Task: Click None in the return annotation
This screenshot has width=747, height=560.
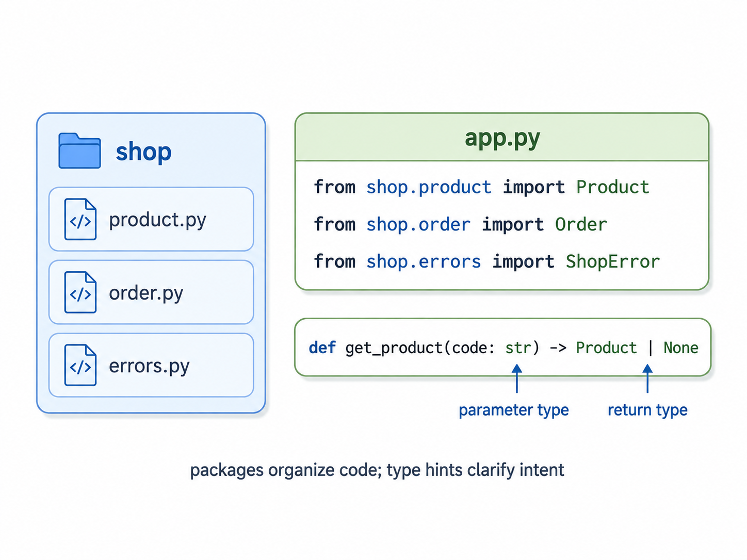Action: click(x=681, y=348)
